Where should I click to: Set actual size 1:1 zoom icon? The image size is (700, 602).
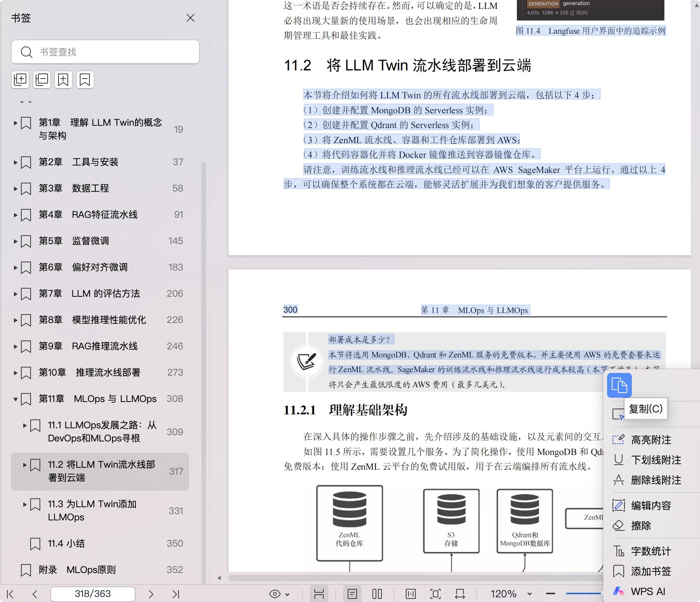(x=411, y=594)
